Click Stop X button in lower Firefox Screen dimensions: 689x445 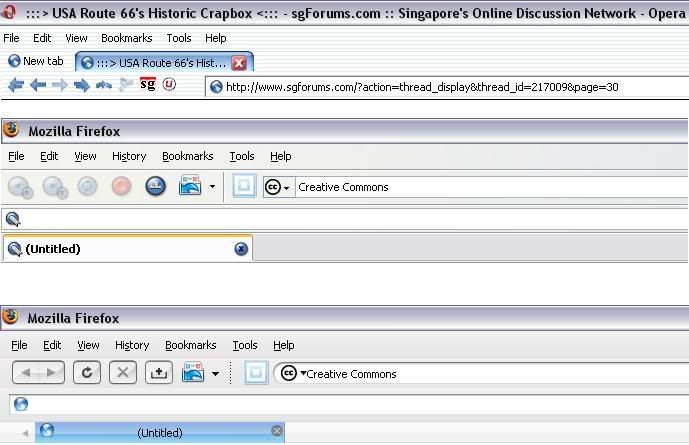click(x=123, y=373)
